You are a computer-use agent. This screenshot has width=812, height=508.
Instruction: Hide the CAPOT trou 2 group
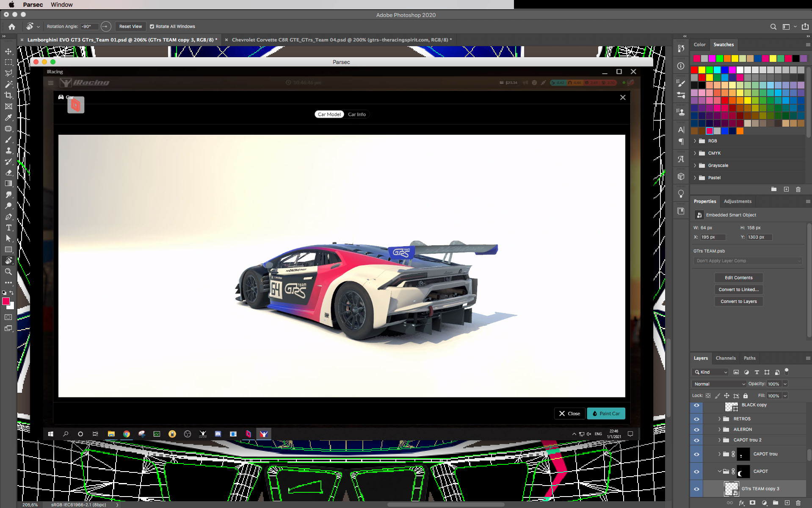pos(696,440)
